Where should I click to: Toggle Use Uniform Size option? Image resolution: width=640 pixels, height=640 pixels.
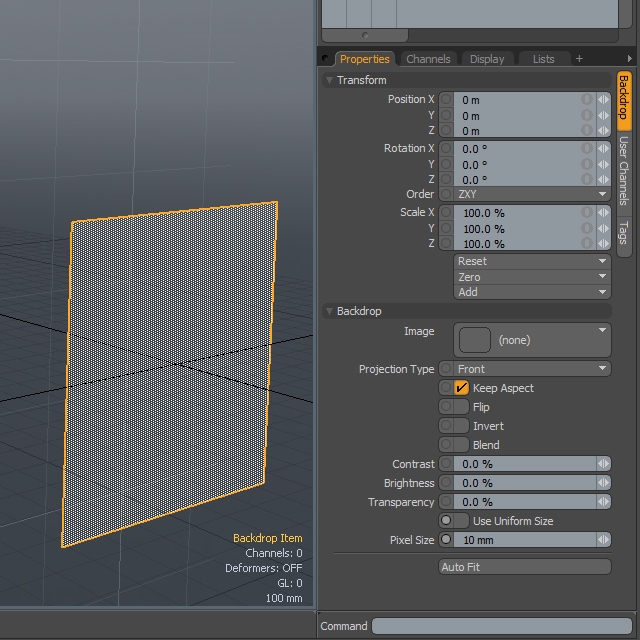[461, 520]
